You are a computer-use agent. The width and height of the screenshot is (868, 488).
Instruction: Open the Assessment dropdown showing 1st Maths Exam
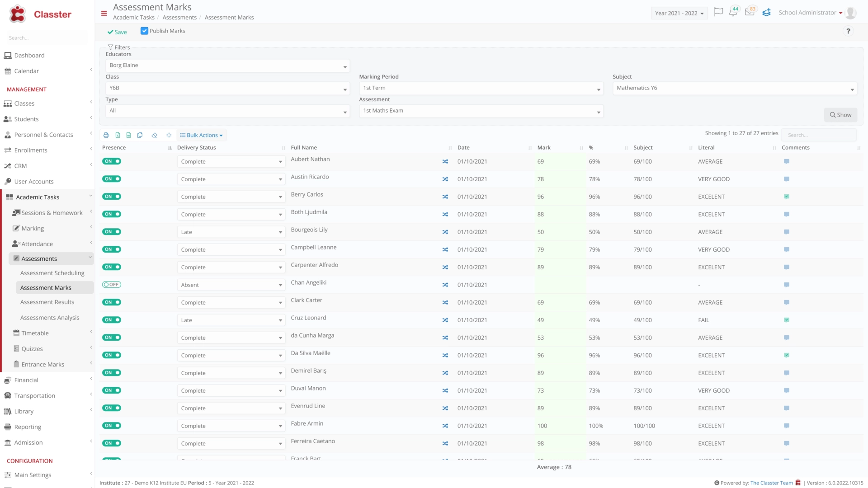[481, 111]
